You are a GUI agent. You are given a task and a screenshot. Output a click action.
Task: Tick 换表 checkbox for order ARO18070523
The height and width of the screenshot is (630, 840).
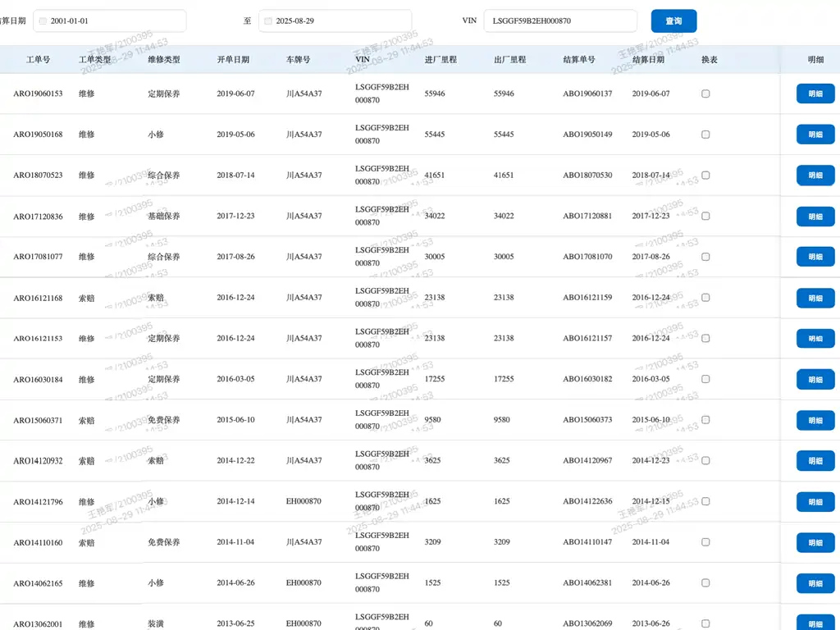click(705, 176)
